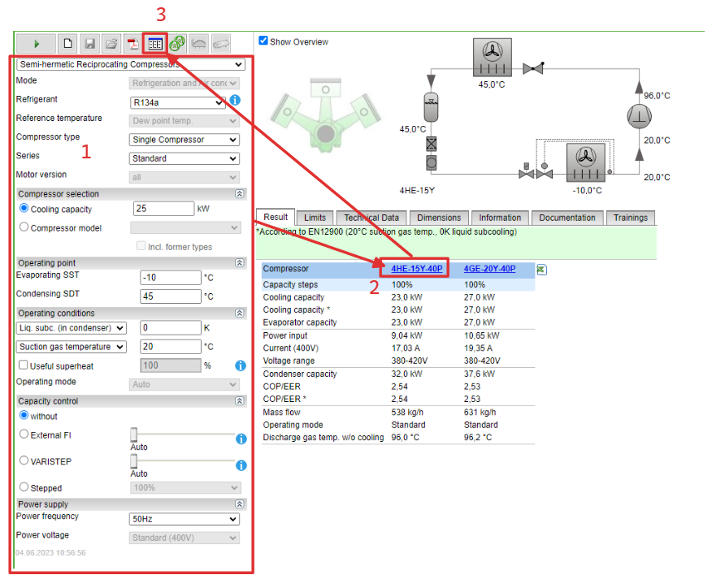This screenshot has height=588, width=725.
Task: Open the Single Compressor type dropdown
Action: click(x=185, y=140)
